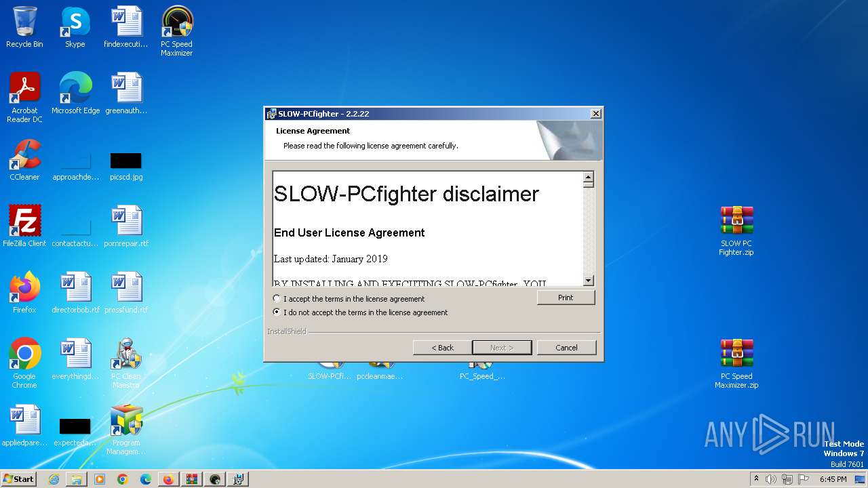Viewport: 868px width, 488px height.
Task: Open Edge from the taskbar
Action: pyautogui.click(x=146, y=479)
